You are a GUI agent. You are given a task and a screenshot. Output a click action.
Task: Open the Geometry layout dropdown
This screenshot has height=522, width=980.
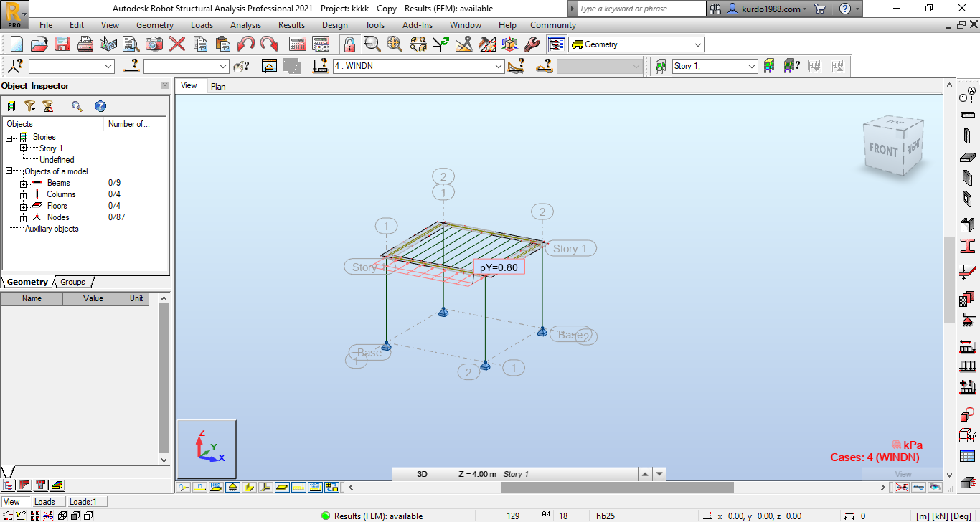coord(635,44)
